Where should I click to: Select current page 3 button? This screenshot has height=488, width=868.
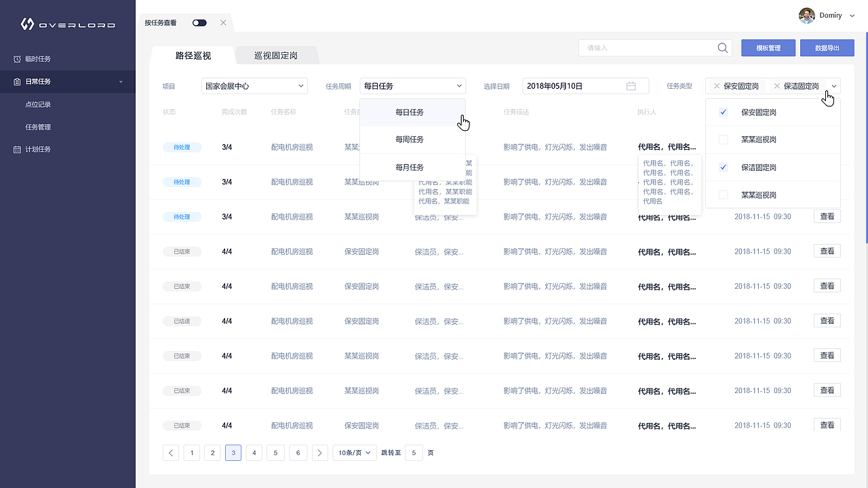pyautogui.click(x=233, y=453)
